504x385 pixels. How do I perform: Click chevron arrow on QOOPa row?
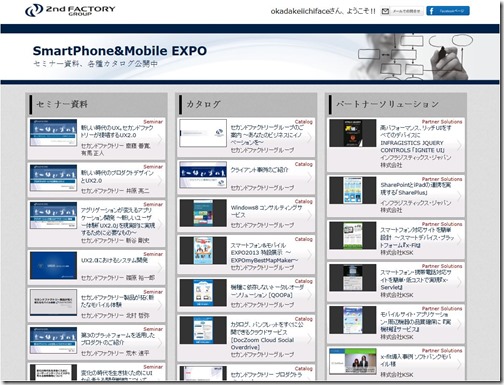(x=310, y=294)
